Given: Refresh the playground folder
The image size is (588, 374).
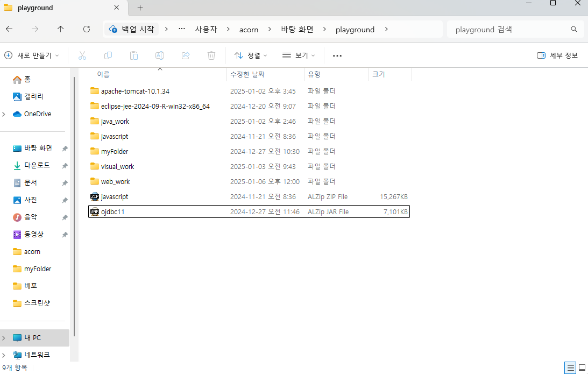Looking at the screenshot, I should point(87,29).
